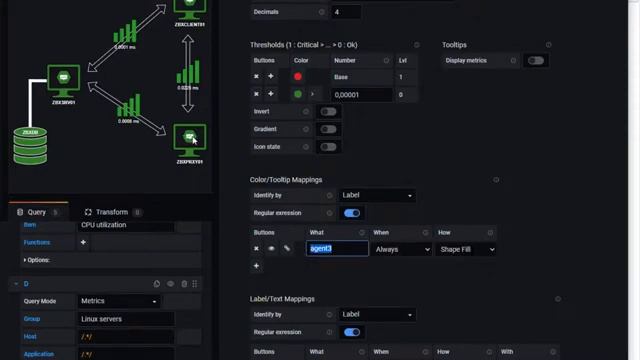Change the green threshold comparator symbol
Screen dimensions: 640x360
click(313, 94)
